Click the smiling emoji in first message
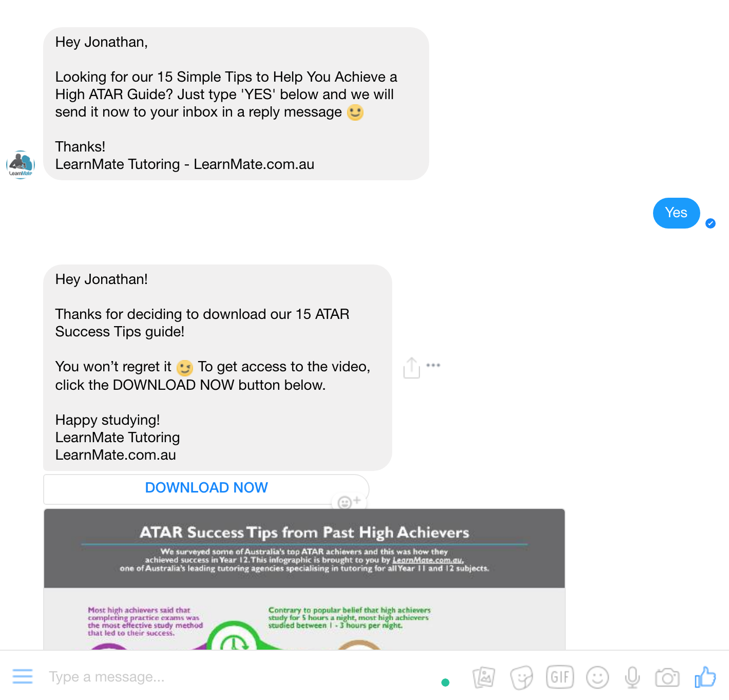The image size is (729, 700). pos(355,112)
